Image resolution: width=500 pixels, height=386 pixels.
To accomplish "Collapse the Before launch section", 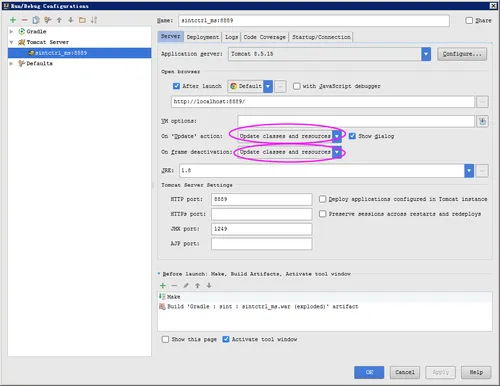I will click(x=159, y=274).
